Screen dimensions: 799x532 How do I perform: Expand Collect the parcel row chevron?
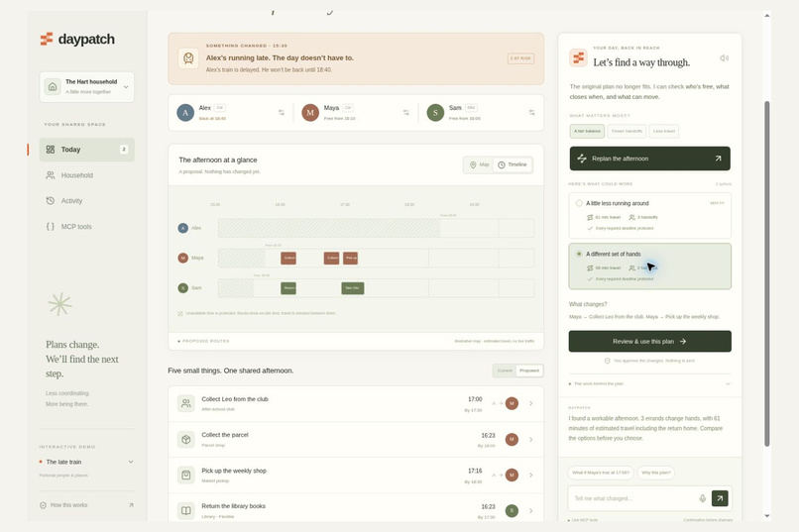click(531, 439)
